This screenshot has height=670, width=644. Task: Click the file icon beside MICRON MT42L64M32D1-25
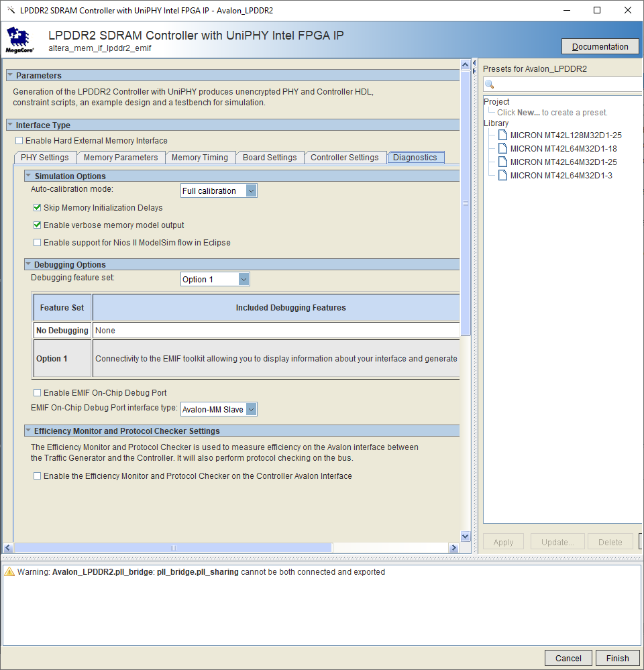click(503, 162)
